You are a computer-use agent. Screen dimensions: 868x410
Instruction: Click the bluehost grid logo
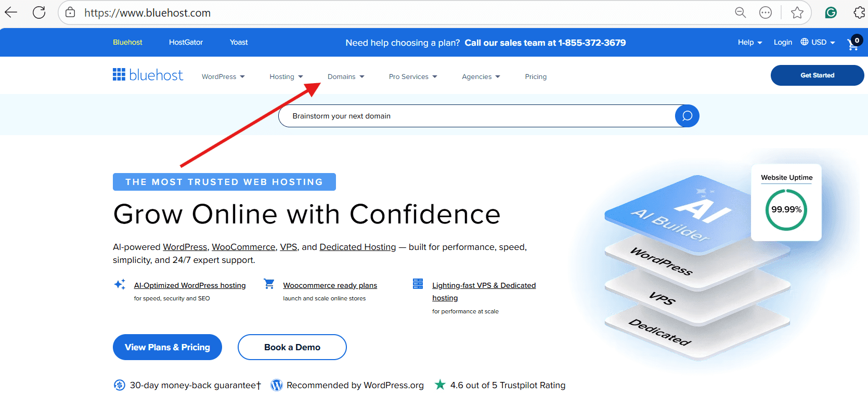click(x=119, y=74)
